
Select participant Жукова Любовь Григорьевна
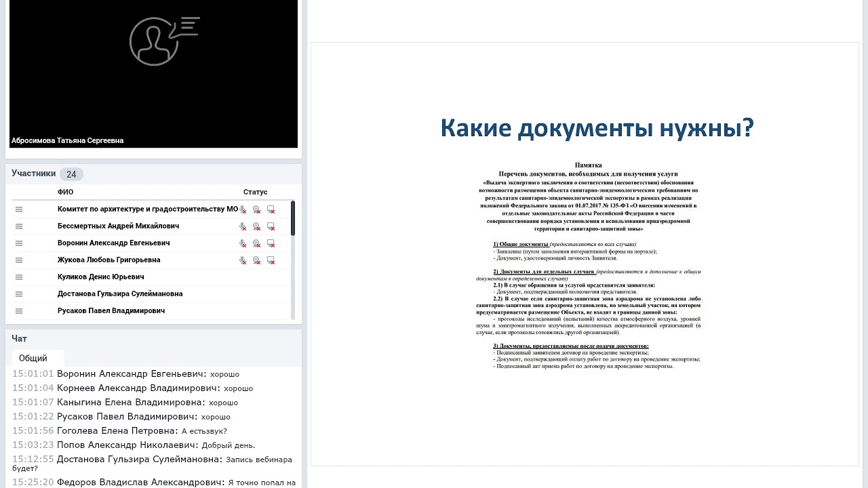(x=108, y=260)
